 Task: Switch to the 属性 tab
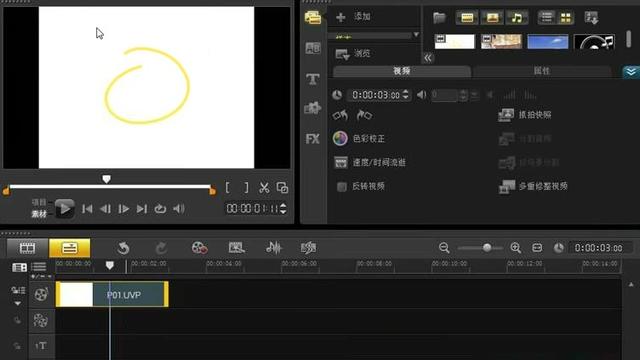click(542, 71)
